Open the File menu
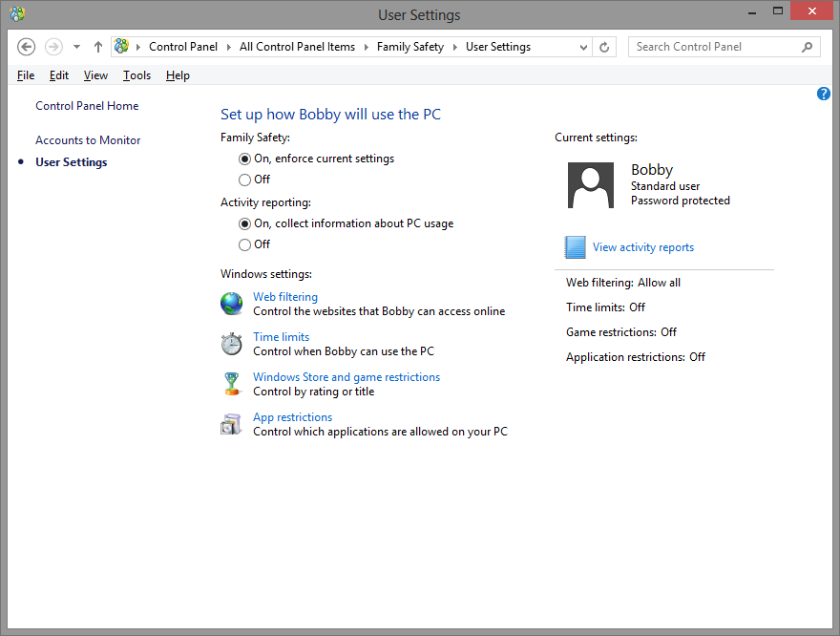The height and width of the screenshot is (636, 840). (26, 75)
